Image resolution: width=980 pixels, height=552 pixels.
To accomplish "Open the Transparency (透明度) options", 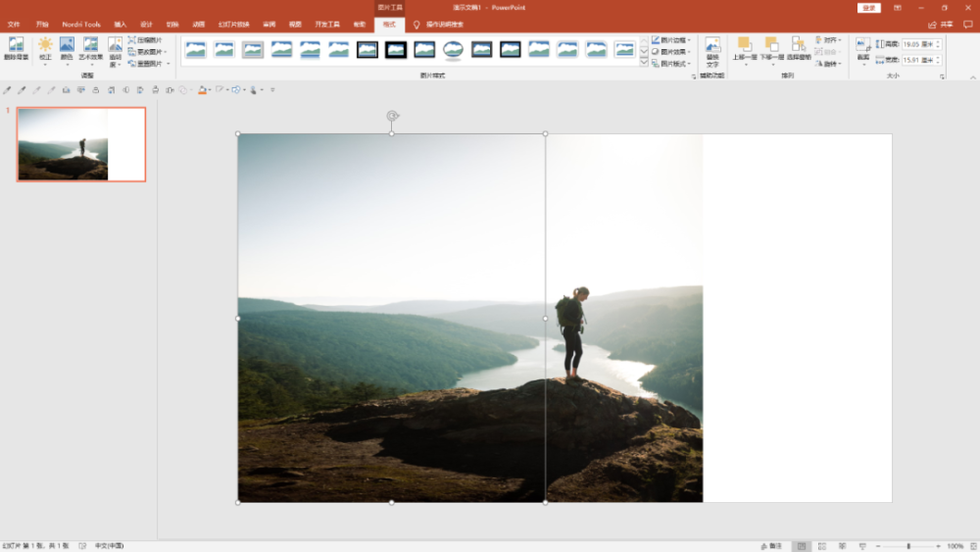I will coord(115,51).
